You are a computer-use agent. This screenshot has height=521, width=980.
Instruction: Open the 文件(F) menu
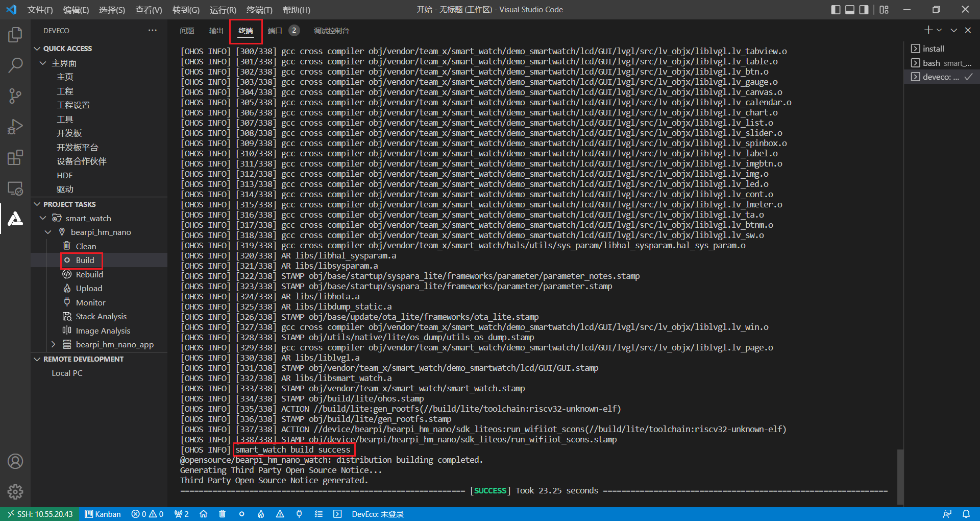pyautogui.click(x=40, y=10)
